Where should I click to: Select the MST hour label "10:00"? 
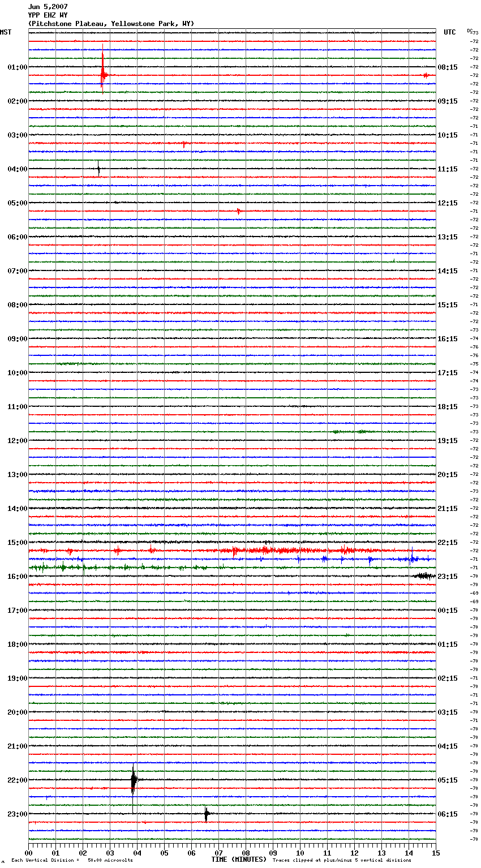click(x=17, y=372)
